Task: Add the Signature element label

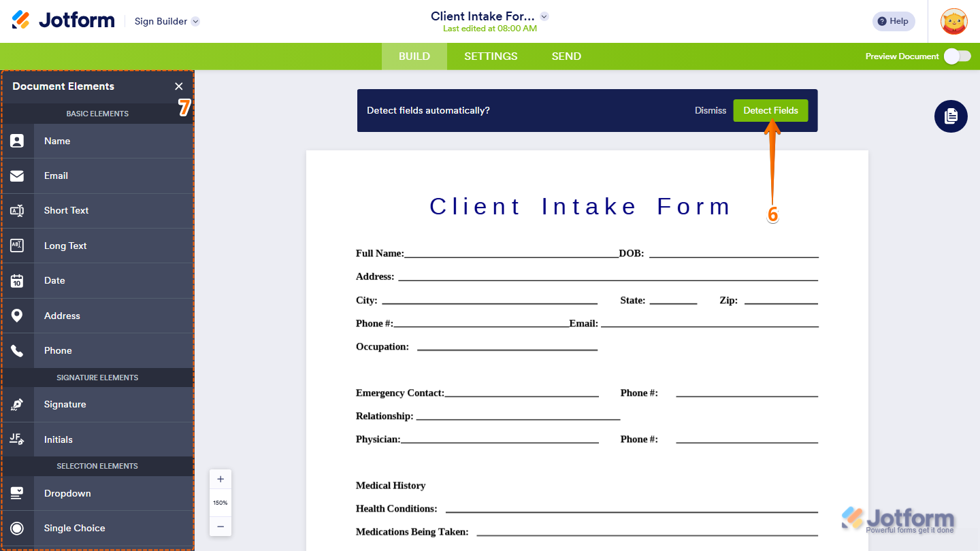Action: coord(65,404)
